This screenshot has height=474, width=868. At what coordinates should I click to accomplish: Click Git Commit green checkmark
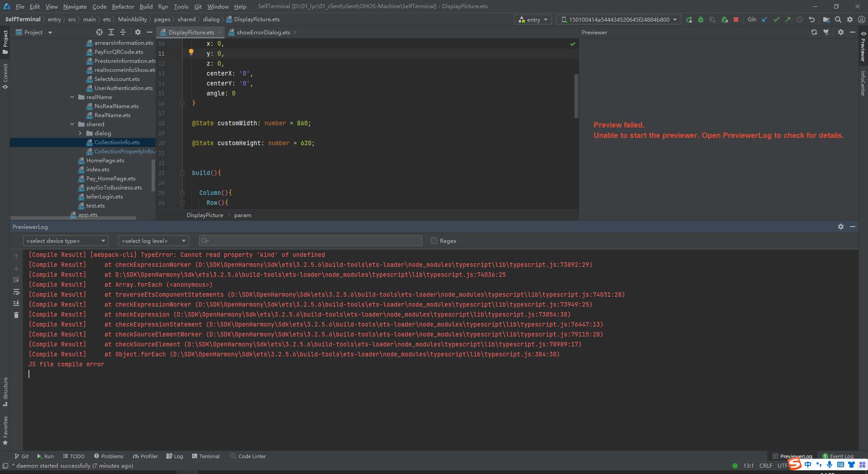[776, 19]
